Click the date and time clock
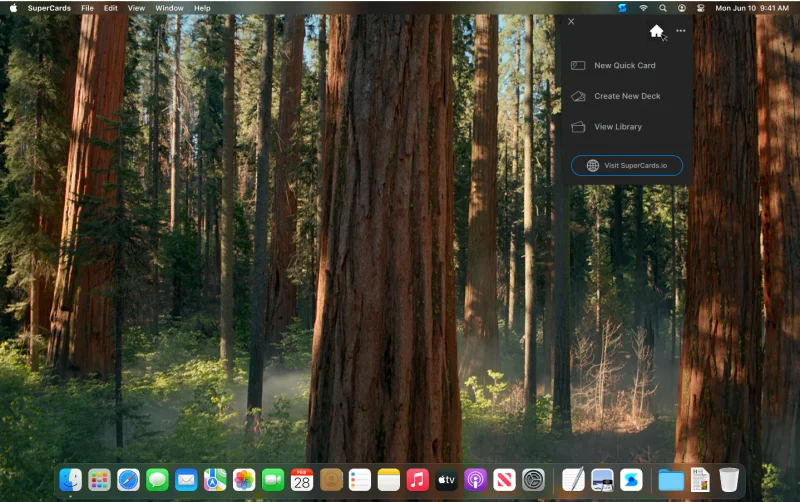This screenshot has height=502, width=800. coord(752,8)
